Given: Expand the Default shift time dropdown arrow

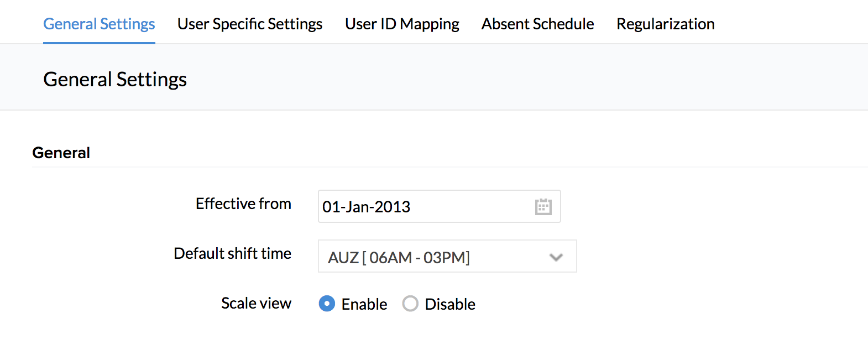Looking at the screenshot, I should point(556,257).
